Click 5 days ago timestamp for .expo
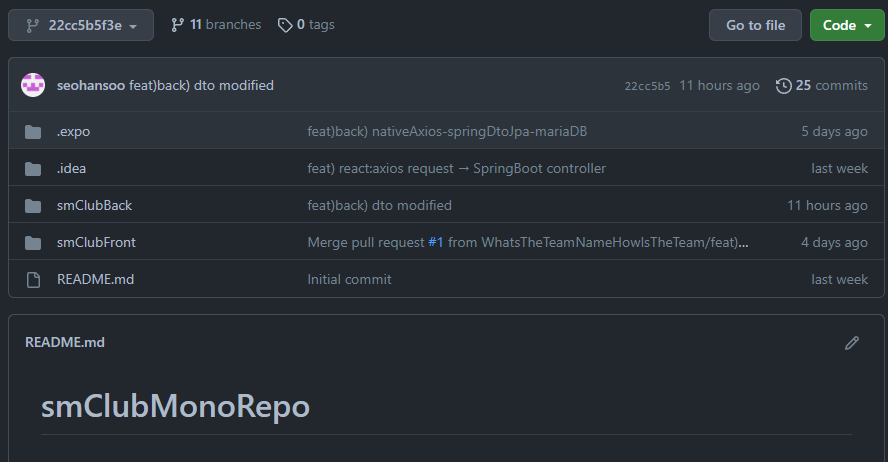This screenshot has height=462, width=888. point(834,131)
